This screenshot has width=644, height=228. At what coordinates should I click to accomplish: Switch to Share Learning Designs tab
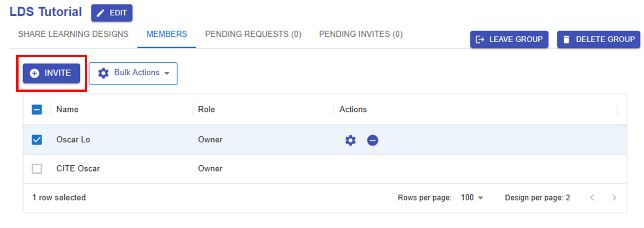click(73, 34)
